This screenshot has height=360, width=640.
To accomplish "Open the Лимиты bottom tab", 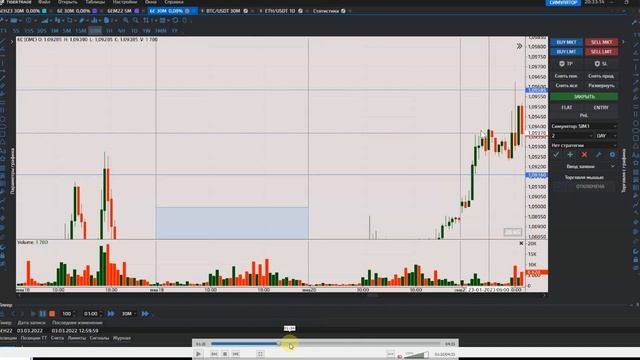I will [77, 338].
